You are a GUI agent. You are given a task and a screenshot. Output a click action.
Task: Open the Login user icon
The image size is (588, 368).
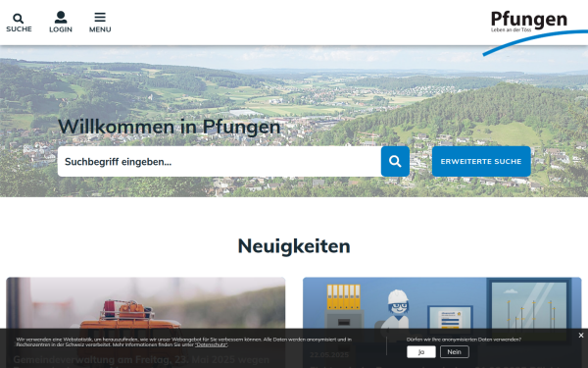pos(61,23)
